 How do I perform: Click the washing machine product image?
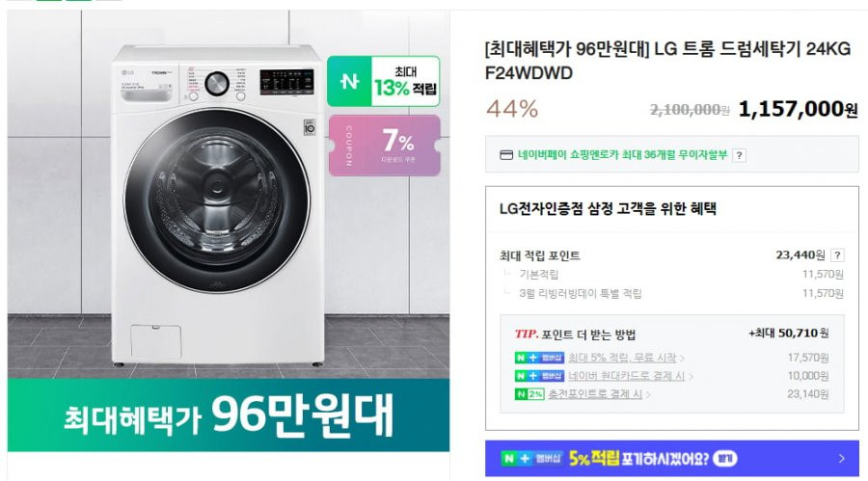coord(217,202)
